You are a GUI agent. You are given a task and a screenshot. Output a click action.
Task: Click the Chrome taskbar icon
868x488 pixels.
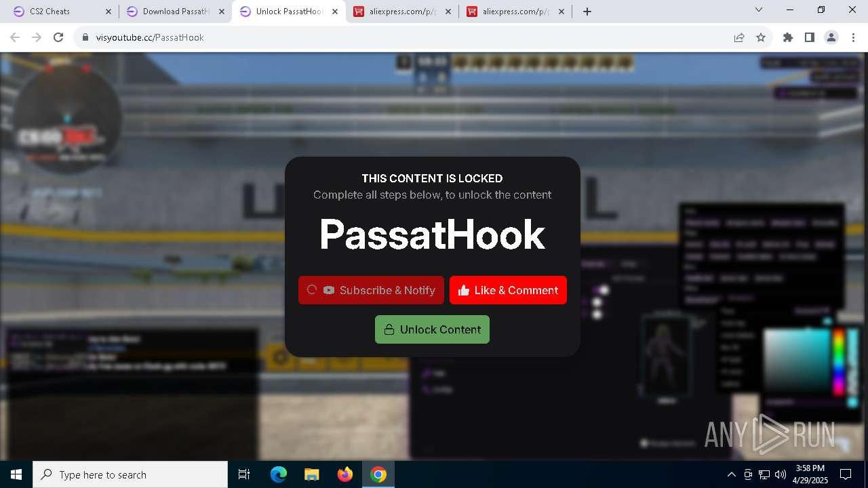tap(378, 474)
